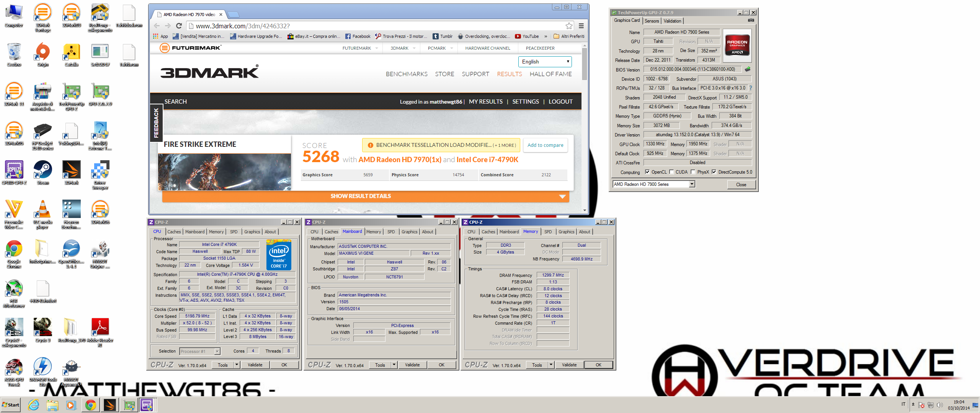This screenshot has width=980, height=413.
Task: Bookmark page with the star icon
Action: coord(569,26)
